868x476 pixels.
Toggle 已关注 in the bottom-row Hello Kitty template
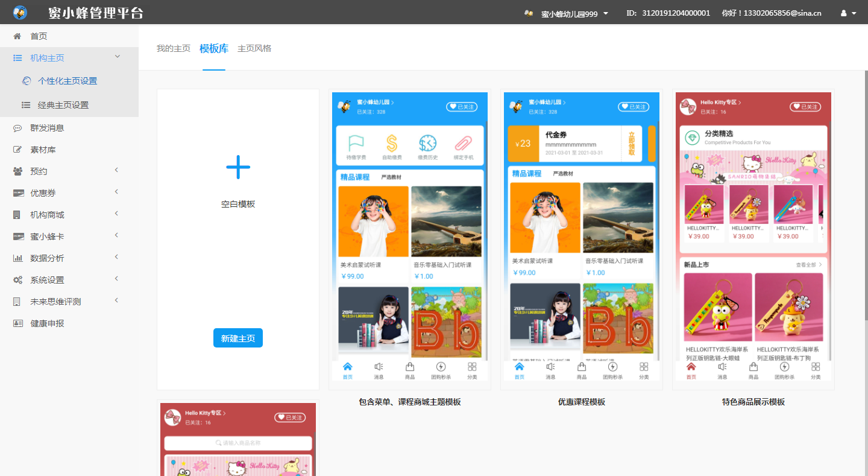(290, 417)
